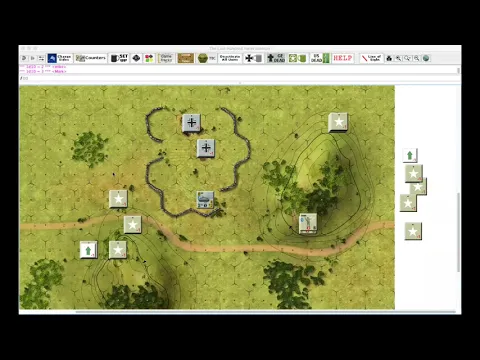
Task: Zoom in on the map
Action: 398,58
